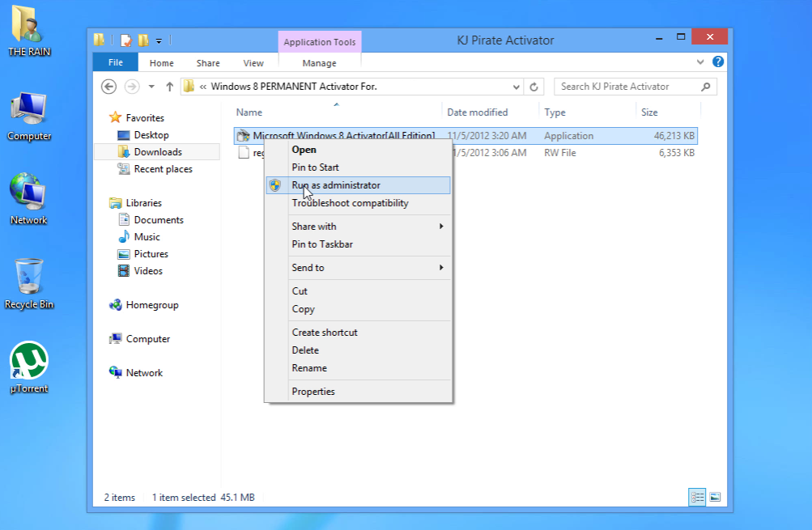Switch to Details view in status bar
This screenshot has width=812, height=530.
(x=697, y=498)
